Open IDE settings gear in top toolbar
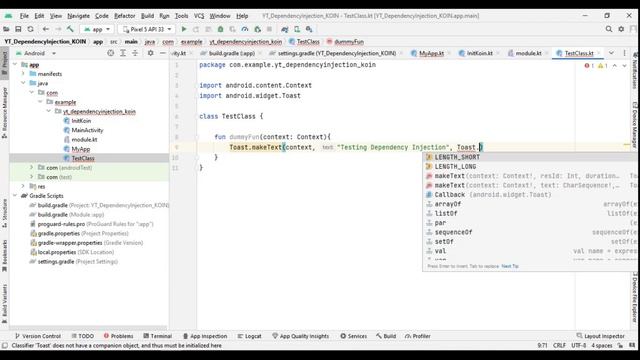 coord(621,29)
